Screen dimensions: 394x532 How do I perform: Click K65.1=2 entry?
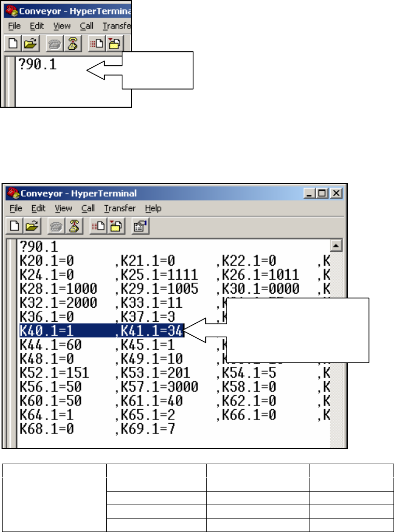click(x=148, y=415)
